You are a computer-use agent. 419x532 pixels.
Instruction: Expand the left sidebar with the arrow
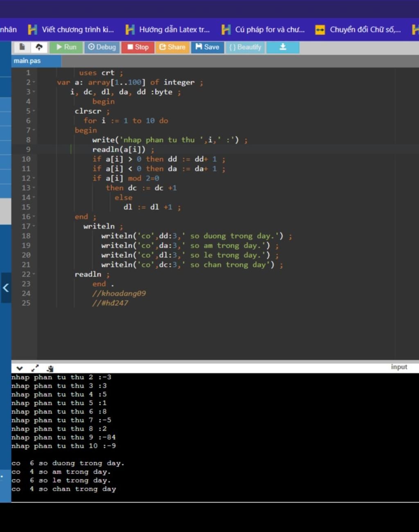pyautogui.click(x=6, y=288)
